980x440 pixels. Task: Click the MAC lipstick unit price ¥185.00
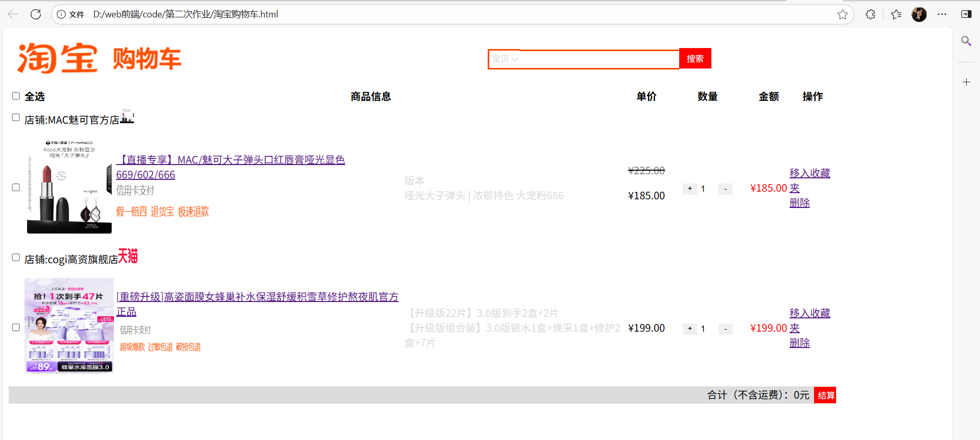point(647,196)
